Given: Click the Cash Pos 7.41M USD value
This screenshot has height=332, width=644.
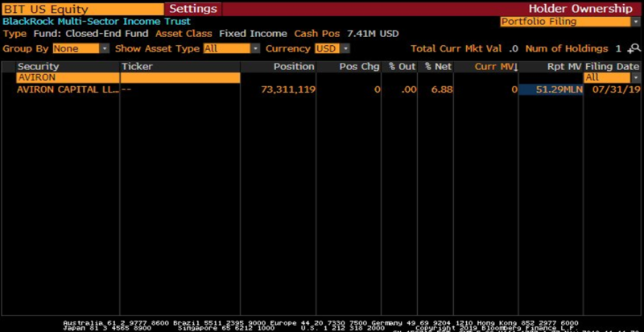Looking at the screenshot, I should pos(373,34).
